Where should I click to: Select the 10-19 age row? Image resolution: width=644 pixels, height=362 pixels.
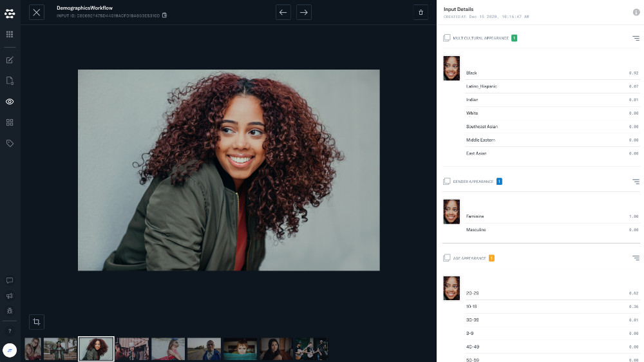552,307
